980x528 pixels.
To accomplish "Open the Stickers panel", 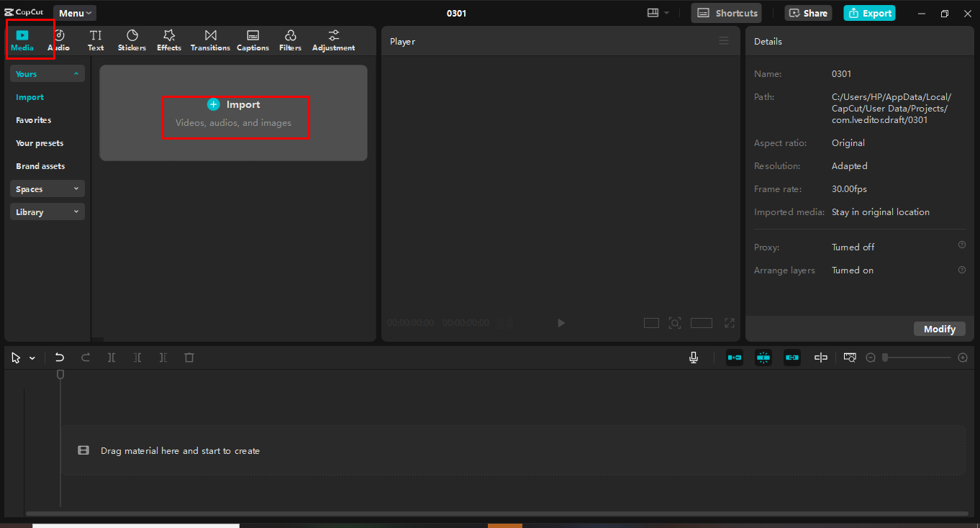I will pyautogui.click(x=132, y=40).
